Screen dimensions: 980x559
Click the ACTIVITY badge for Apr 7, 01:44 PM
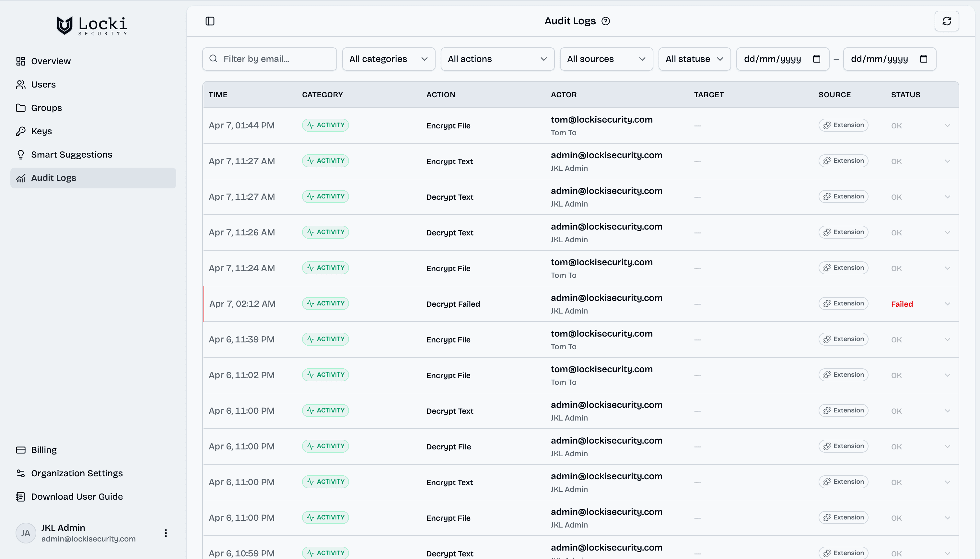click(x=325, y=125)
